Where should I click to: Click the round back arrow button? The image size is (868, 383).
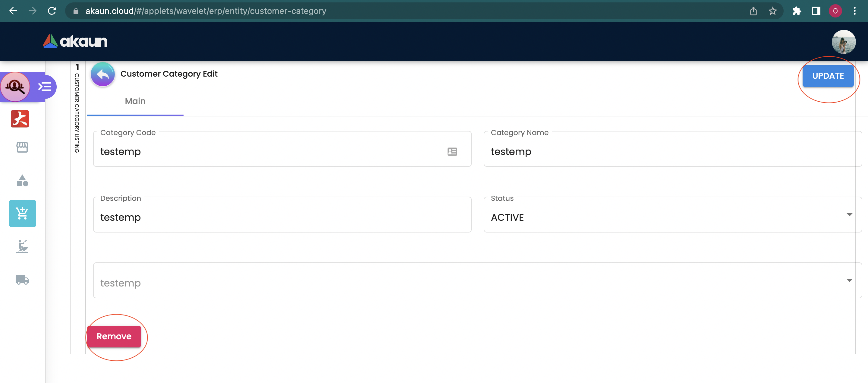[103, 74]
